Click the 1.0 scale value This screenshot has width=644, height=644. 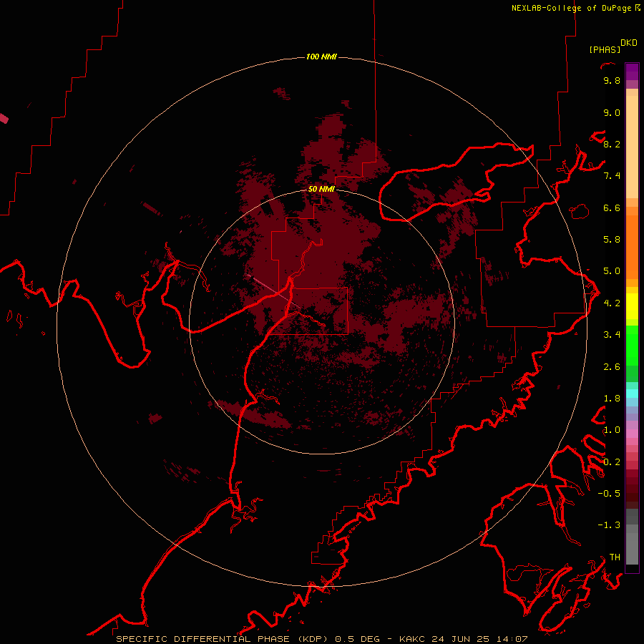(x=612, y=430)
